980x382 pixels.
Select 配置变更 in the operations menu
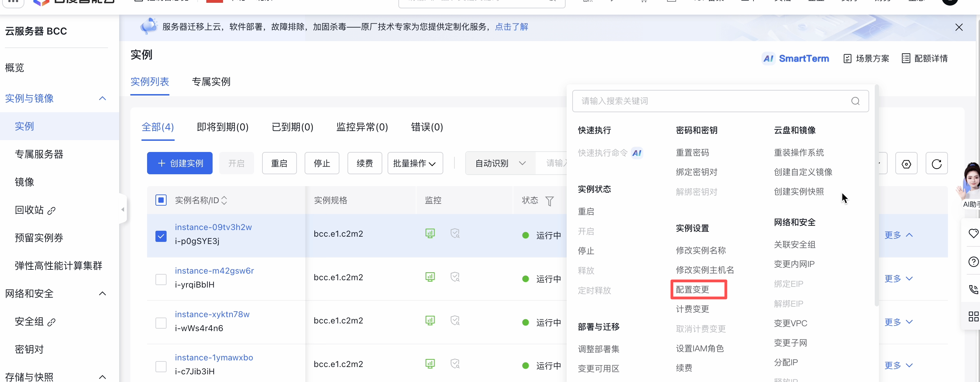click(692, 290)
